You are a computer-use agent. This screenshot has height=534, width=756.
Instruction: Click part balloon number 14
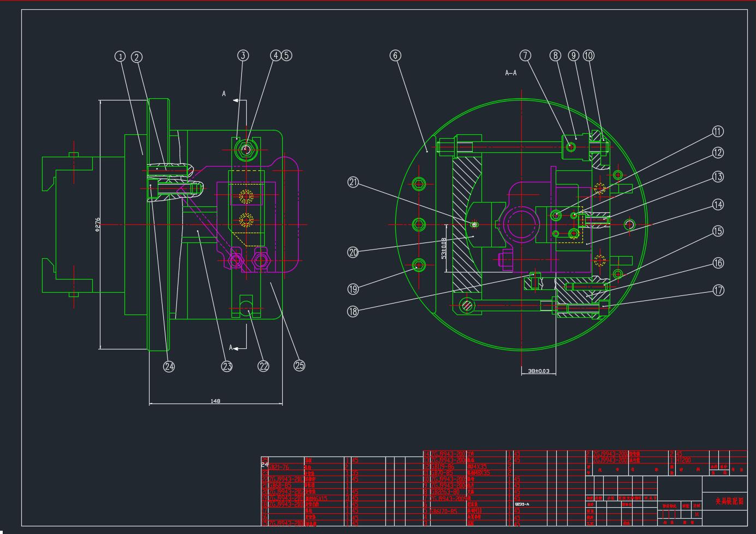point(717,205)
